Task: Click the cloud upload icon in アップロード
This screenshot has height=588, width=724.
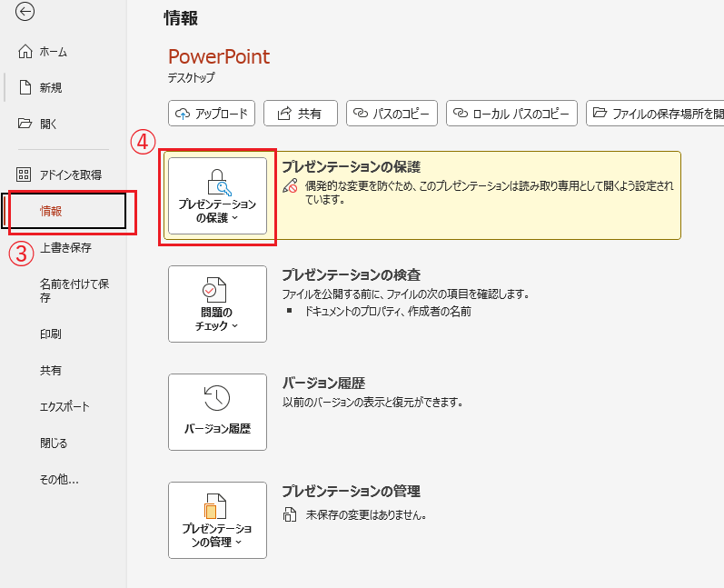Action: coord(183,114)
